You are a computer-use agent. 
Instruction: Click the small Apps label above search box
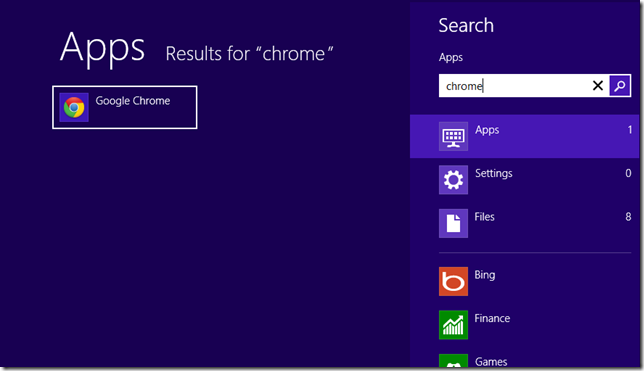(451, 58)
